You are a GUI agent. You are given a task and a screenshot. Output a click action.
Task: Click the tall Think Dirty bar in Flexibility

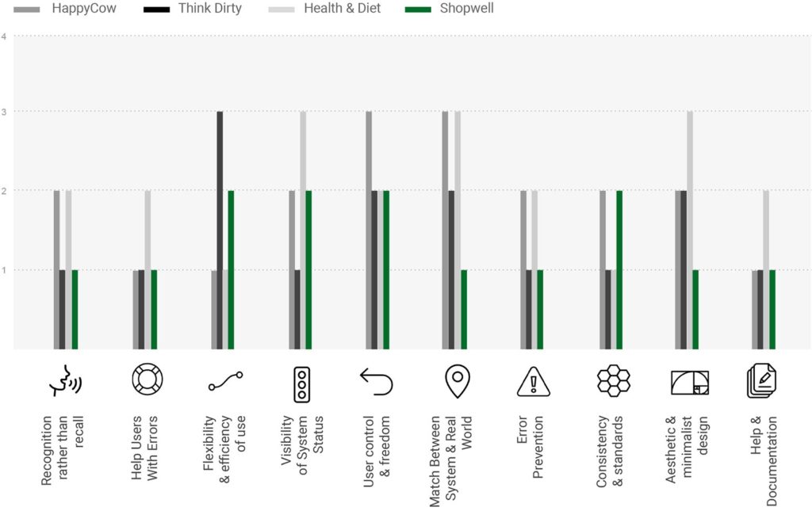click(x=220, y=230)
